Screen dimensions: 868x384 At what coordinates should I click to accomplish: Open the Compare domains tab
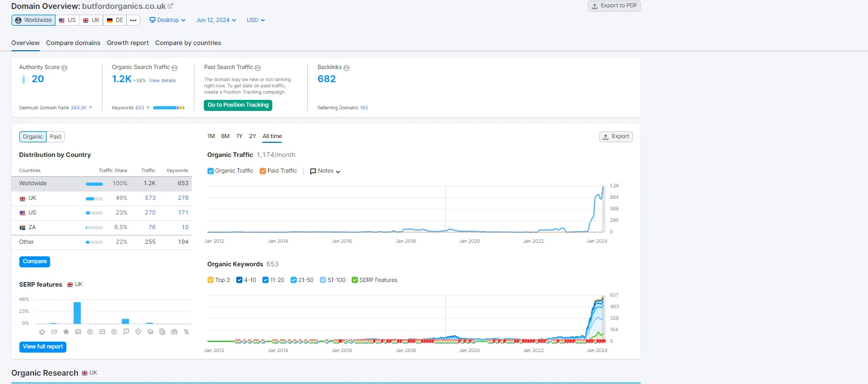[x=73, y=43]
